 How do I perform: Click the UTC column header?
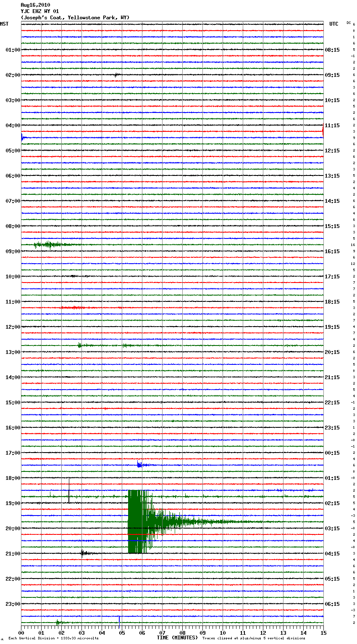pyautogui.click(x=334, y=24)
